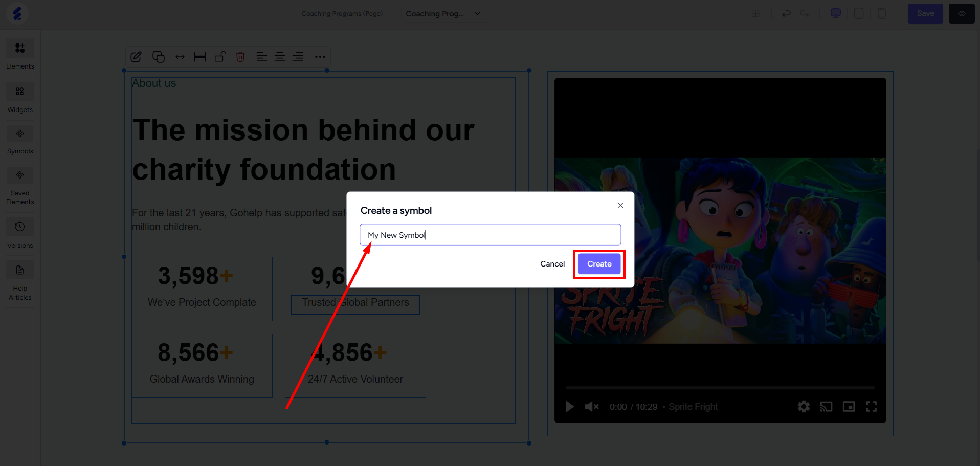Click the Coaching Programs (Page) breadcrumb
980x466 pixels.
[342, 14]
